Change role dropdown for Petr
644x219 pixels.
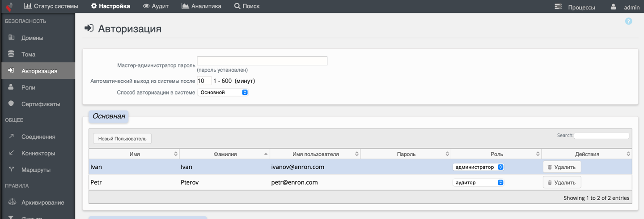478,182
